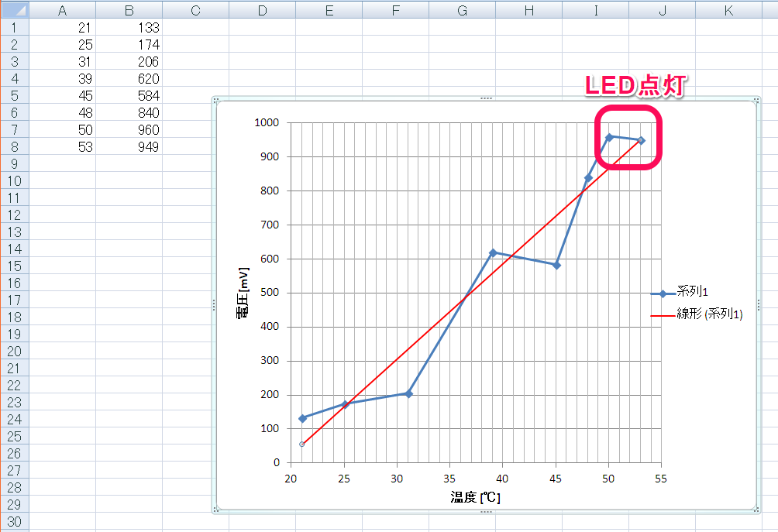Click the 線形 (系列1) trendline legend entry
This screenshot has height=532, width=778.
coord(709,314)
